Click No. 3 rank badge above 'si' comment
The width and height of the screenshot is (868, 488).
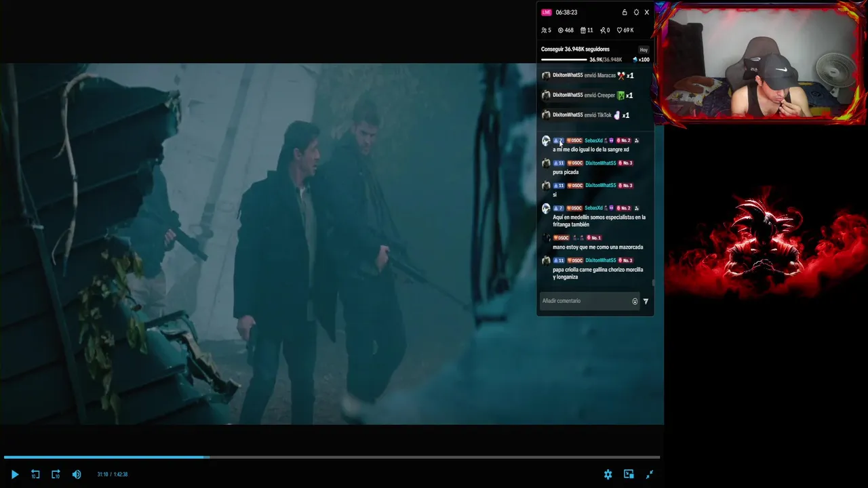(625, 185)
